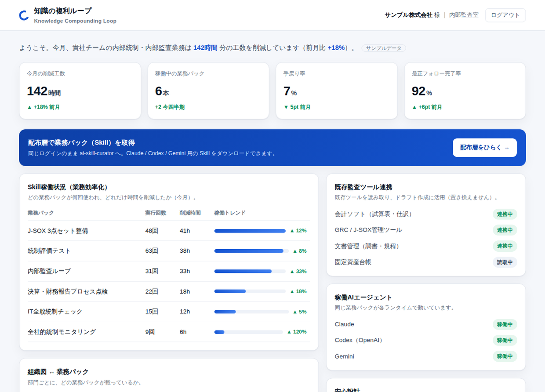Click the 稼働トレンド column header

pos(230,213)
